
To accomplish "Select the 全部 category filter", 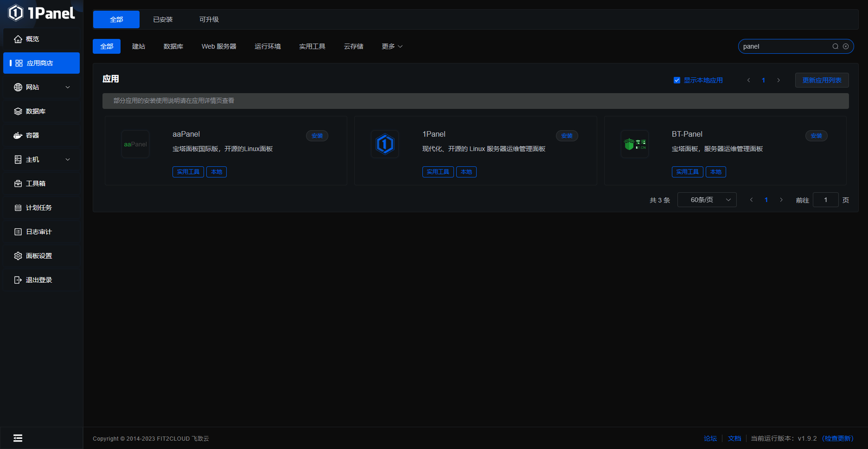I will 107,46.
